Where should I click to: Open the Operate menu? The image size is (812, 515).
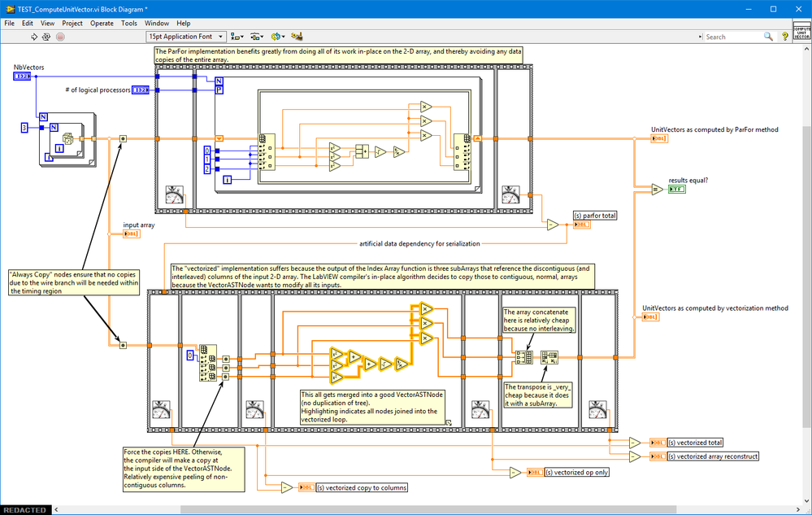(x=102, y=24)
